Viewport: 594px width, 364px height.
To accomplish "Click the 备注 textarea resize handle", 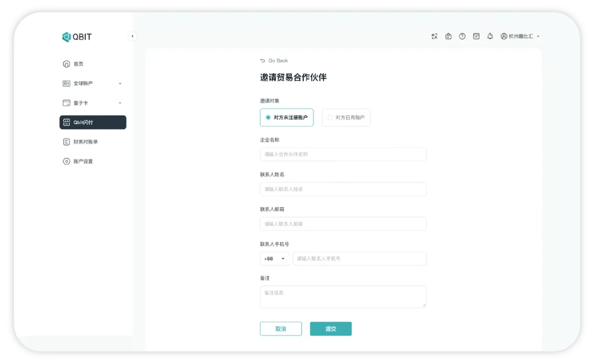I will tap(424, 305).
